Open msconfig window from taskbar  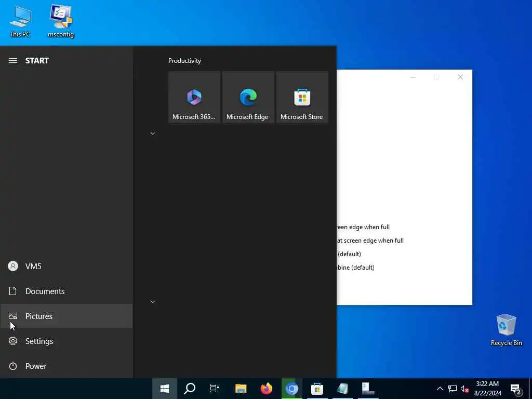[x=368, y=389]
